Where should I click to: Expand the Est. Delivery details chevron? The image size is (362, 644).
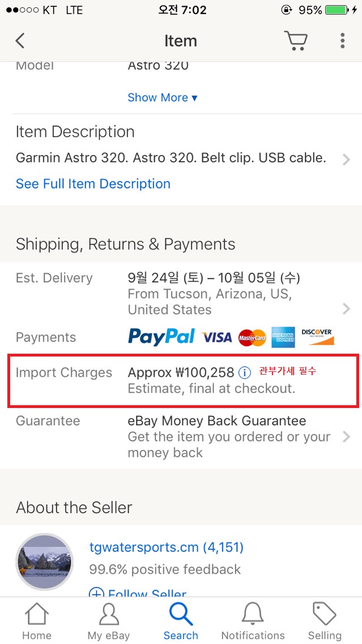tap(346, 308)
